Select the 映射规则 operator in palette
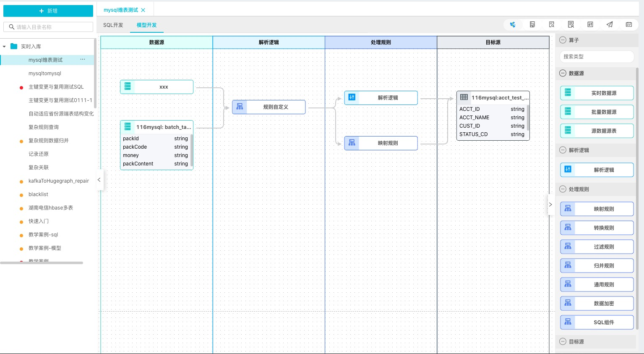This screenshot has height=354, width=644. (x=597, y=209)
